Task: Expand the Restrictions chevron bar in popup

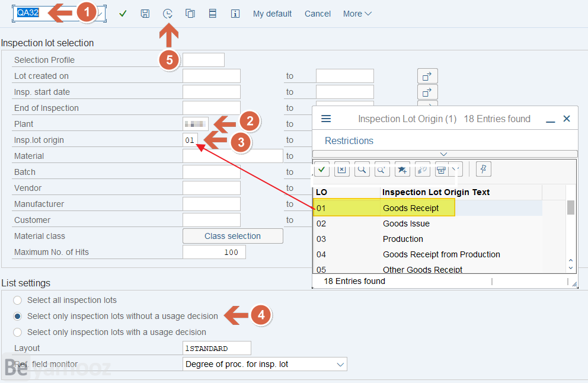Action: (x=443, y=154)
